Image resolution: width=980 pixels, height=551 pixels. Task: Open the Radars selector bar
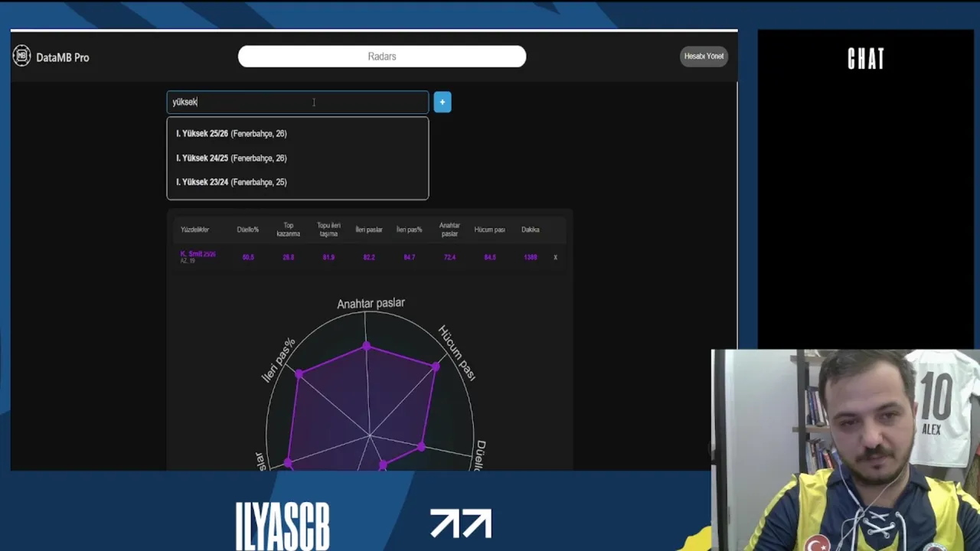pos(382,56)
